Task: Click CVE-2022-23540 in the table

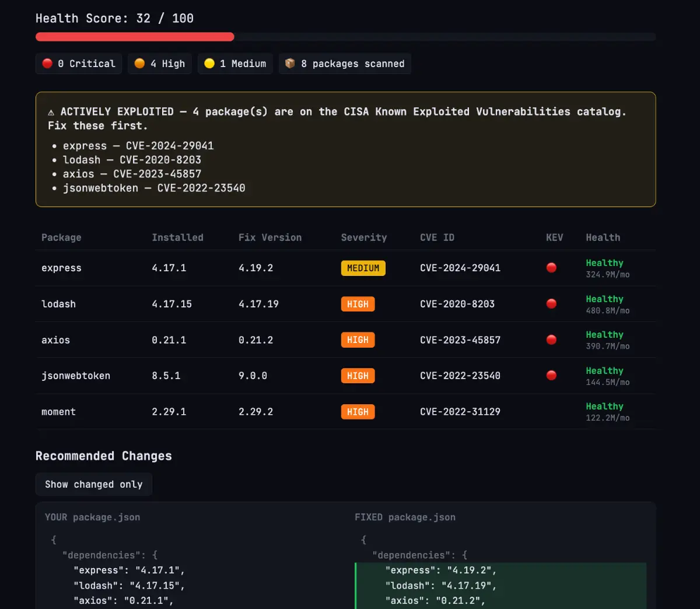Action: coord(460,376)
